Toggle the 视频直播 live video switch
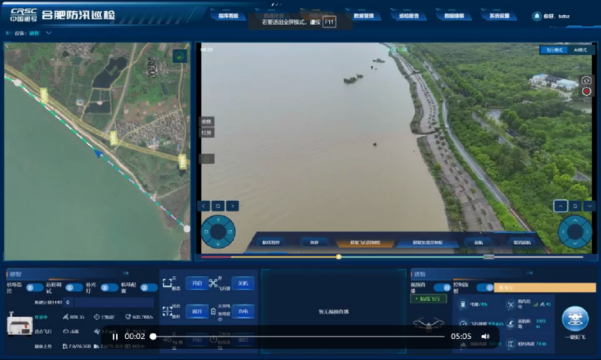 pyautogui.click(x=442, y=287)
